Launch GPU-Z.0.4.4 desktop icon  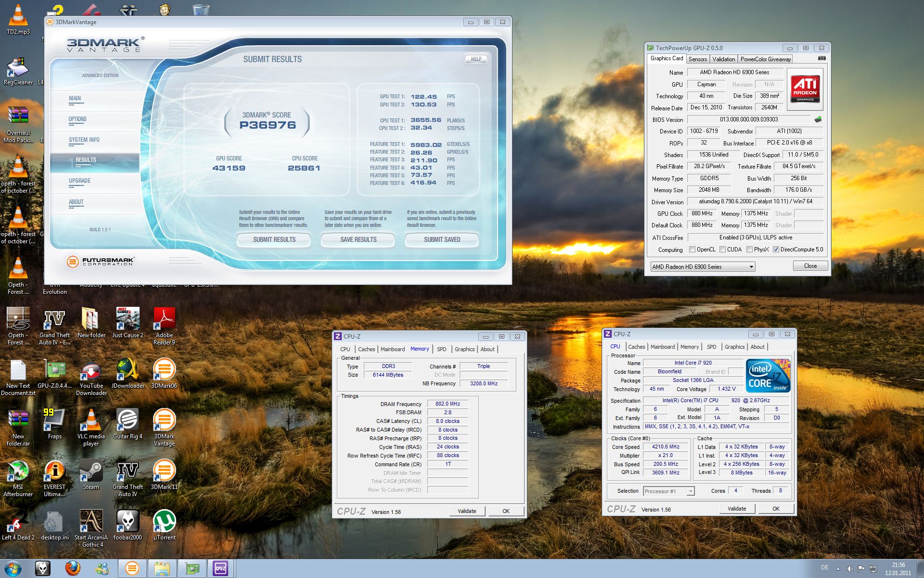54,374
